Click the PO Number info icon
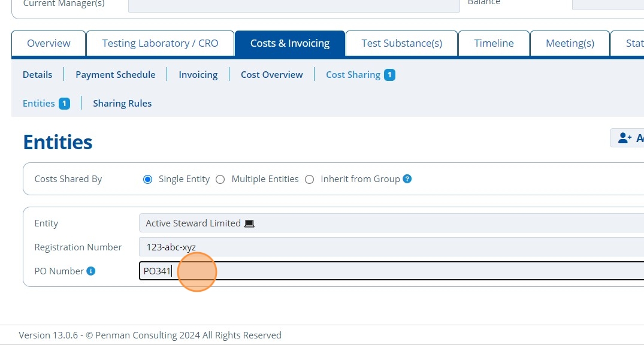This screenshot has width=644, height=360. click(91, 271)
